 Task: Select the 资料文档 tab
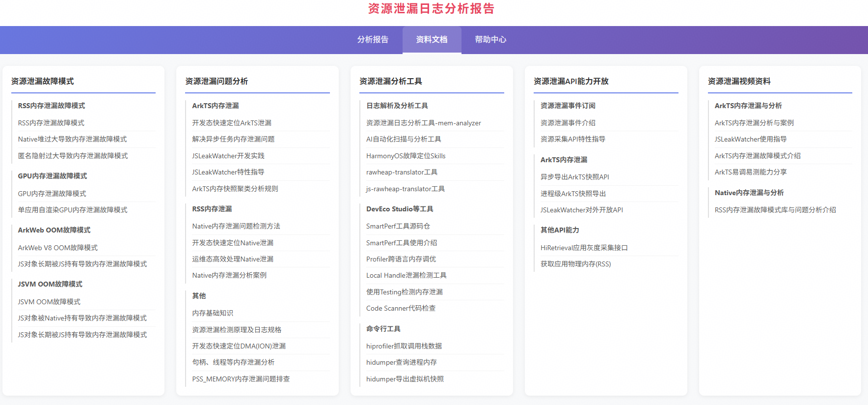point(432,40)
